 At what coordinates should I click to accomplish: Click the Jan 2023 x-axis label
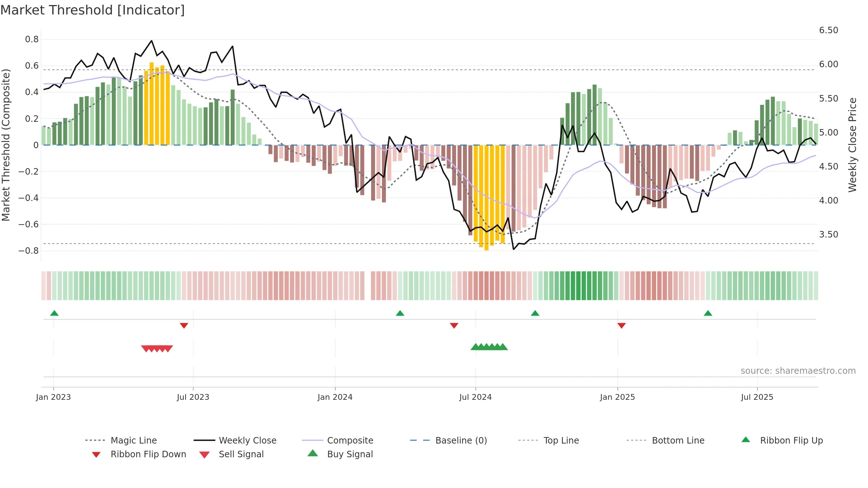click(54, 397)
